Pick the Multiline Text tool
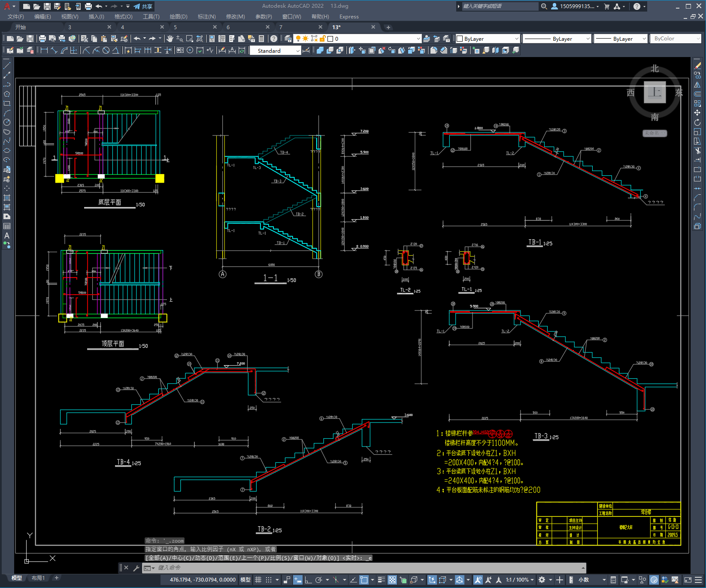This screenshot has width=706, height=588. (7, 235)
